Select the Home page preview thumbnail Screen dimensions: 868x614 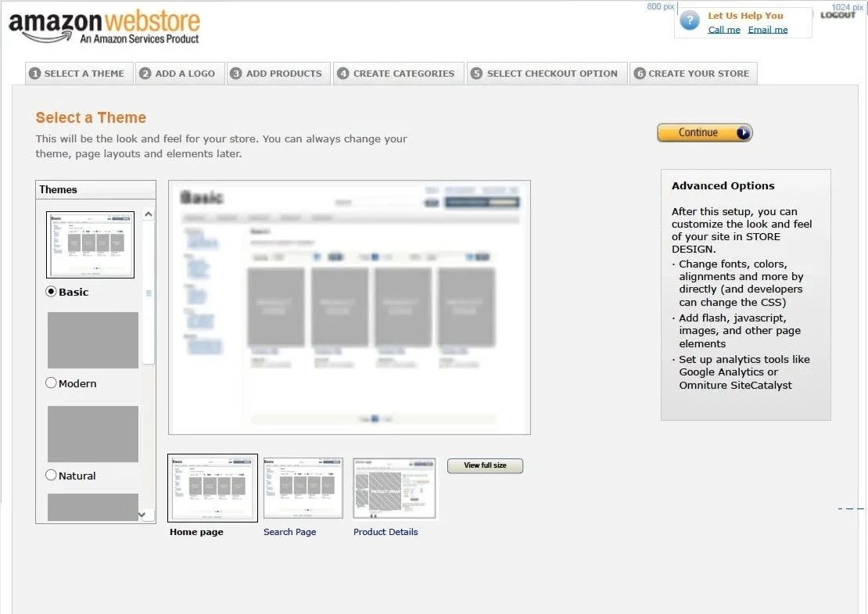[213, 488]
